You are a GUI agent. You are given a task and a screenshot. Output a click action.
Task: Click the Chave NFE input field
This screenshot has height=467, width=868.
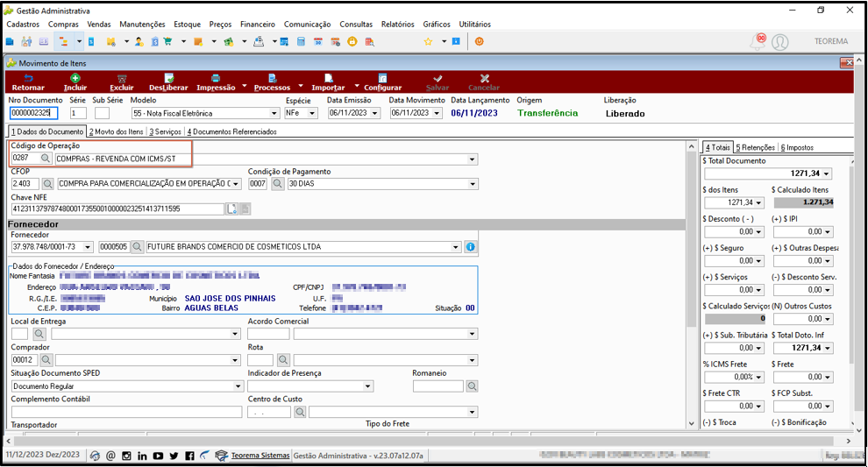pos(117,209)
